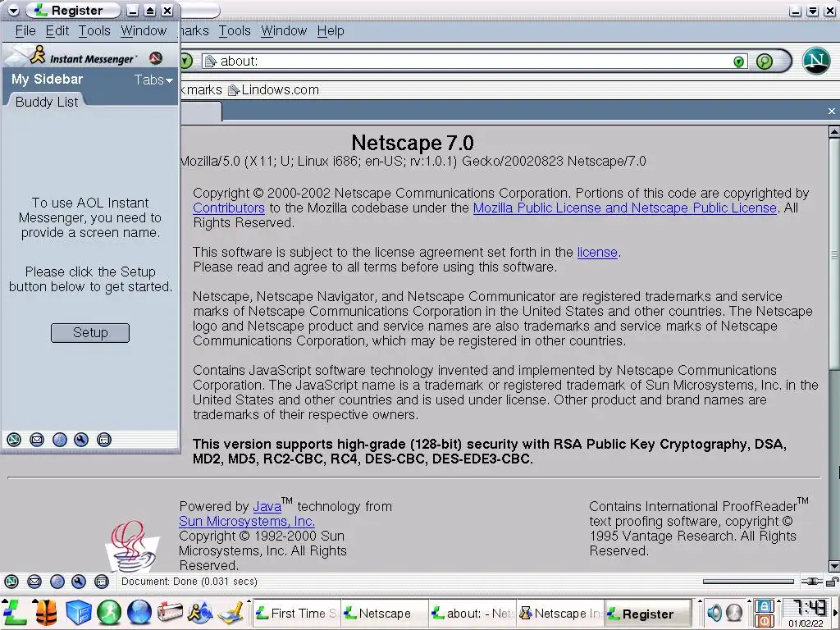Open Composer icon in Register window component bar
Screen dimensions: 840x630
click(81, 440)
